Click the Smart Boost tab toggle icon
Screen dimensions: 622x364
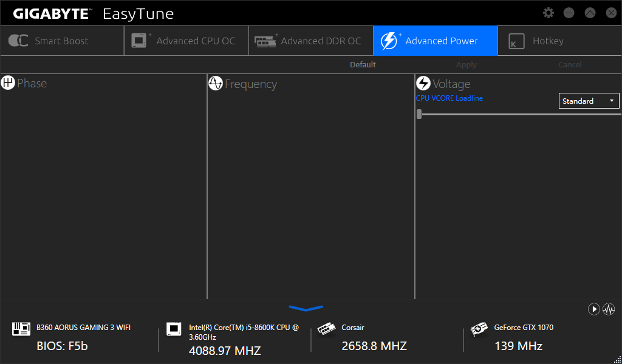coord(18,41)
